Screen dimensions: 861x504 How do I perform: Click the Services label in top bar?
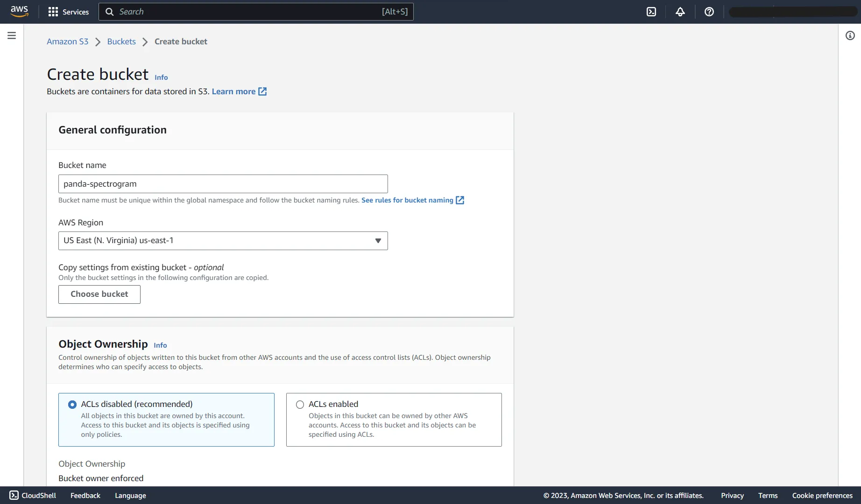(x=76, y=12)
